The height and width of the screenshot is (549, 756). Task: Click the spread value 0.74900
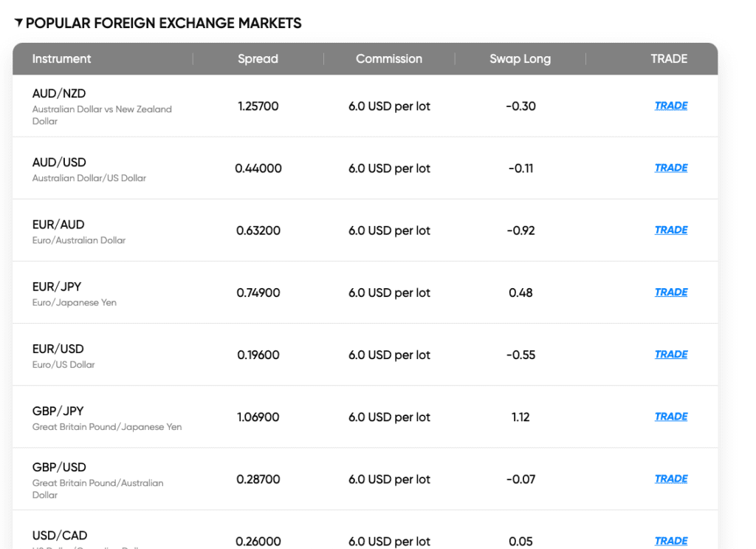258,293
